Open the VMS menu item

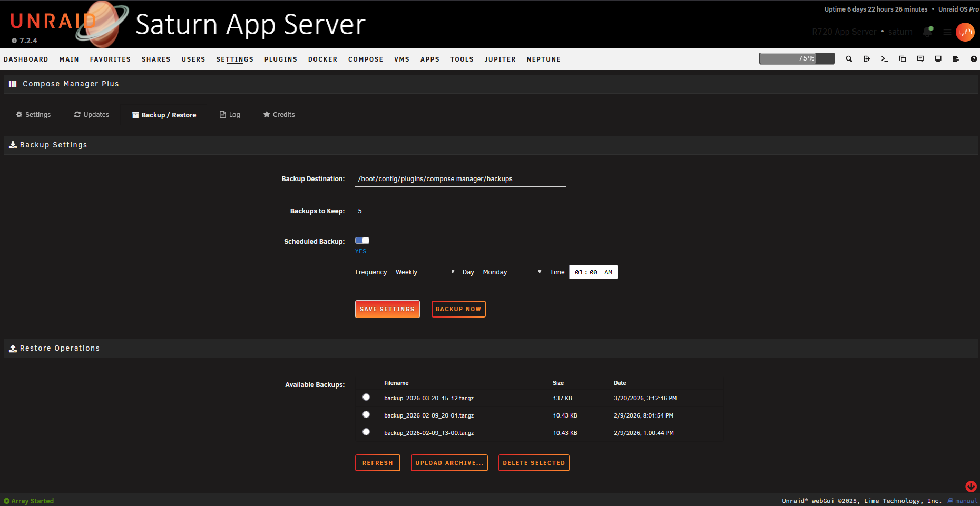(401, 59)
